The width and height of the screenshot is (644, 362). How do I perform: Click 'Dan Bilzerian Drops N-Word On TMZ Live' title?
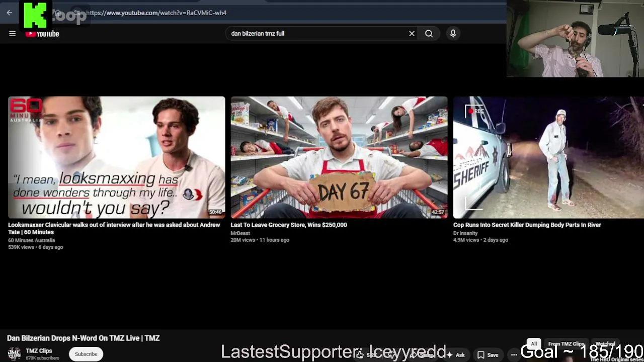pyautogui.click(x=83, y=338)
